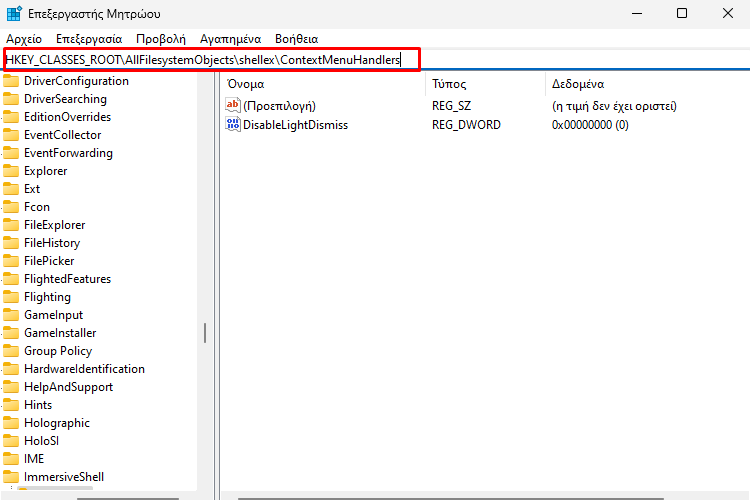This screenshot has height=500, width=750.
Task: Select the Group Policy key
Action: pos(58,351)
